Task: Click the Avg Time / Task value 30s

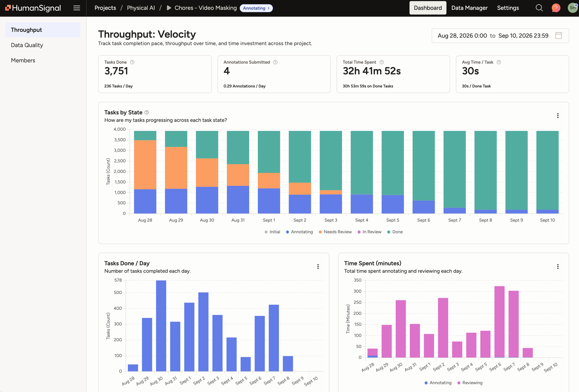Action: point(470,71)
